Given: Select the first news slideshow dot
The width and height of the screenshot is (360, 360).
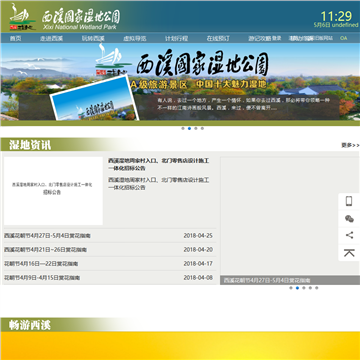Looking at the screenshot, I should point(291,288).
